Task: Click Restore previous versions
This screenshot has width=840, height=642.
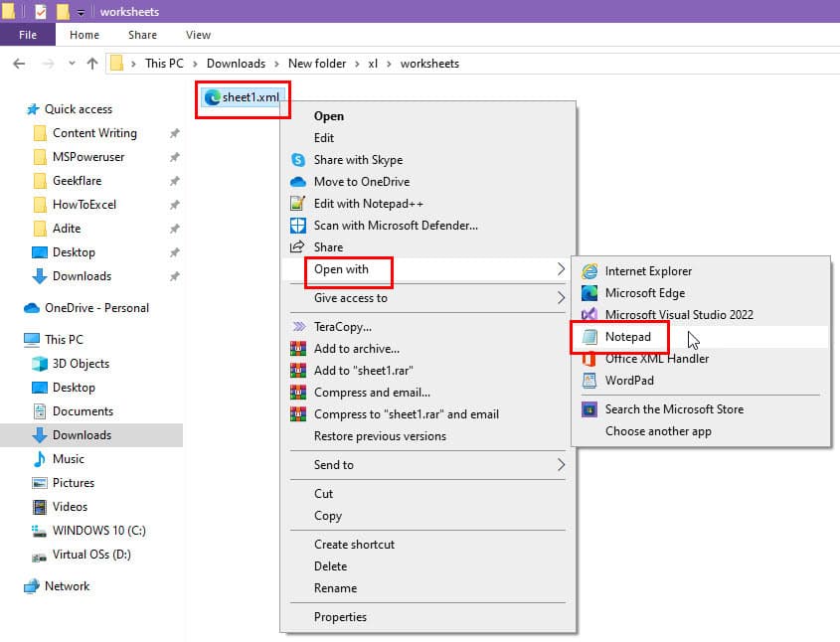Action: point(427,436)
